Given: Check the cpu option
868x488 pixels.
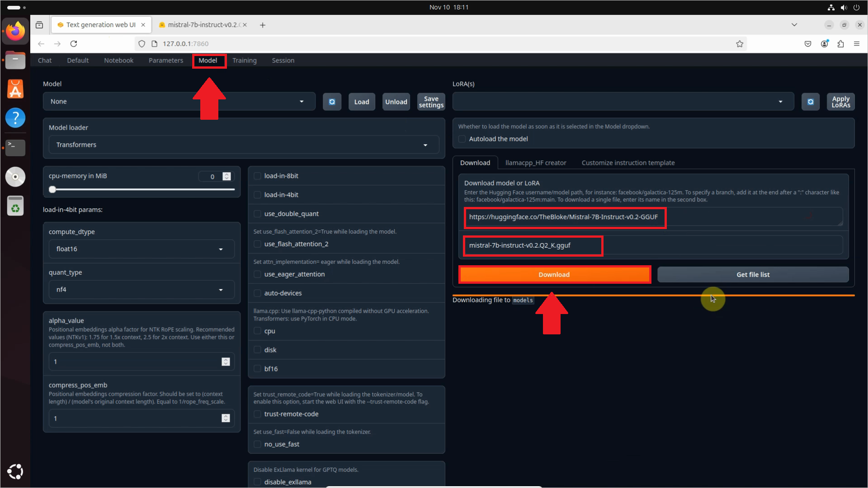Looking at the screenshot, I should pos(257,331).
